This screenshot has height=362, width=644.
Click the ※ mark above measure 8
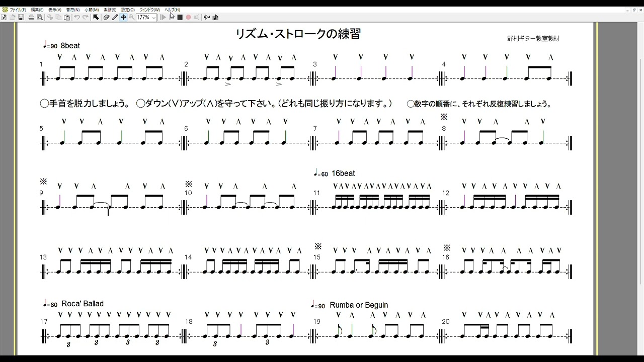[444, 117]
